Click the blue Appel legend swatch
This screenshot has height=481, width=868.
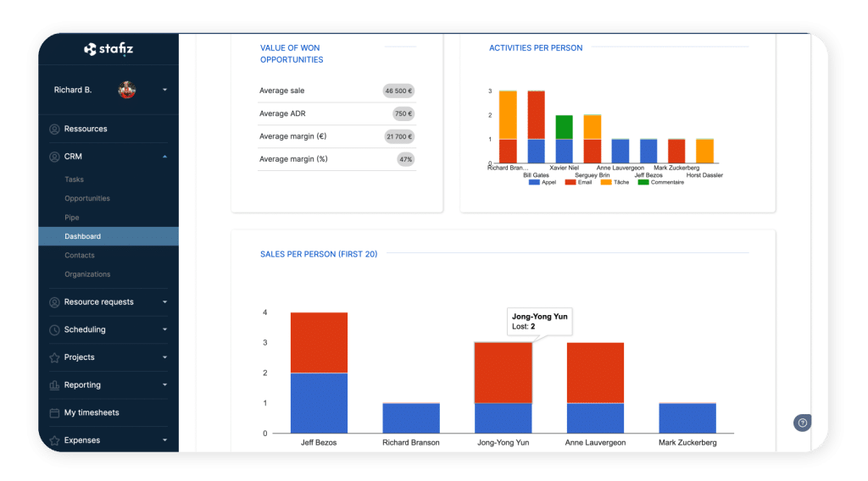coord(534,182)
